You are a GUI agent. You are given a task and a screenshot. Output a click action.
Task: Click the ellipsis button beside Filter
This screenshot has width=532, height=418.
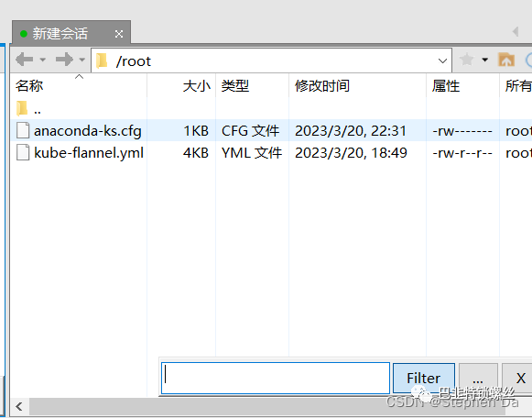tap(478, 378)
